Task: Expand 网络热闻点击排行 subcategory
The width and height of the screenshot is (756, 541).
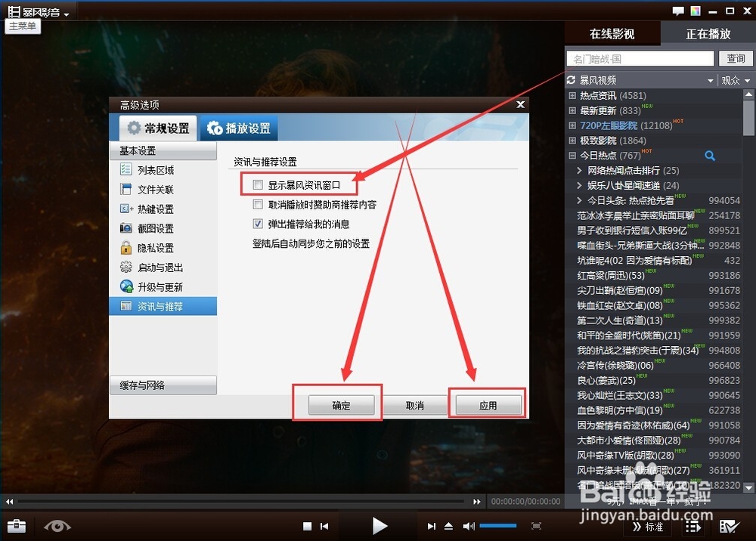Action: [580, 170]
